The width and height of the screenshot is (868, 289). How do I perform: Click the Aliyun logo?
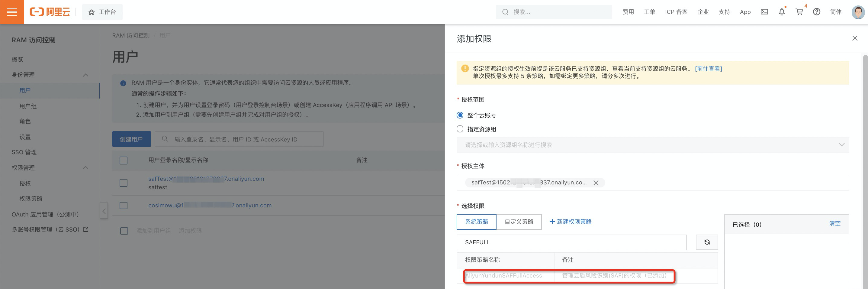click(50, 12)
